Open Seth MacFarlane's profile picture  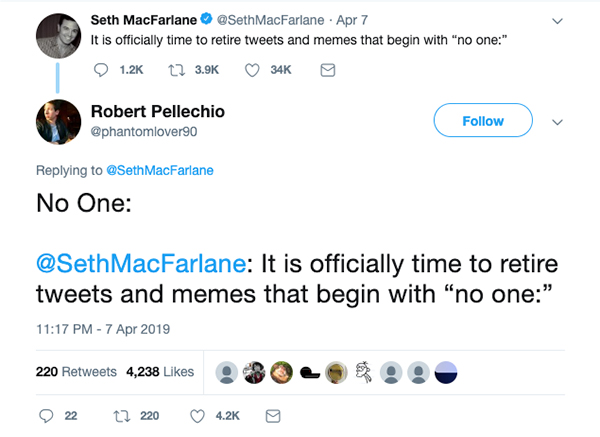click(58, 36)
